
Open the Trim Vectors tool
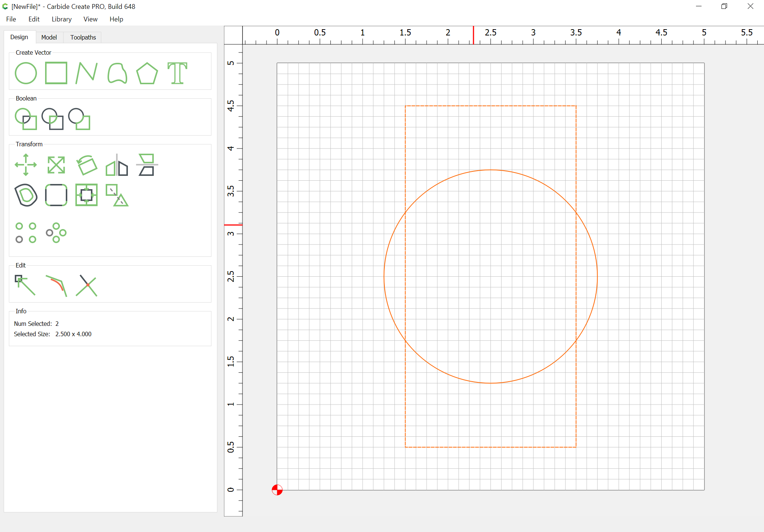117,195
